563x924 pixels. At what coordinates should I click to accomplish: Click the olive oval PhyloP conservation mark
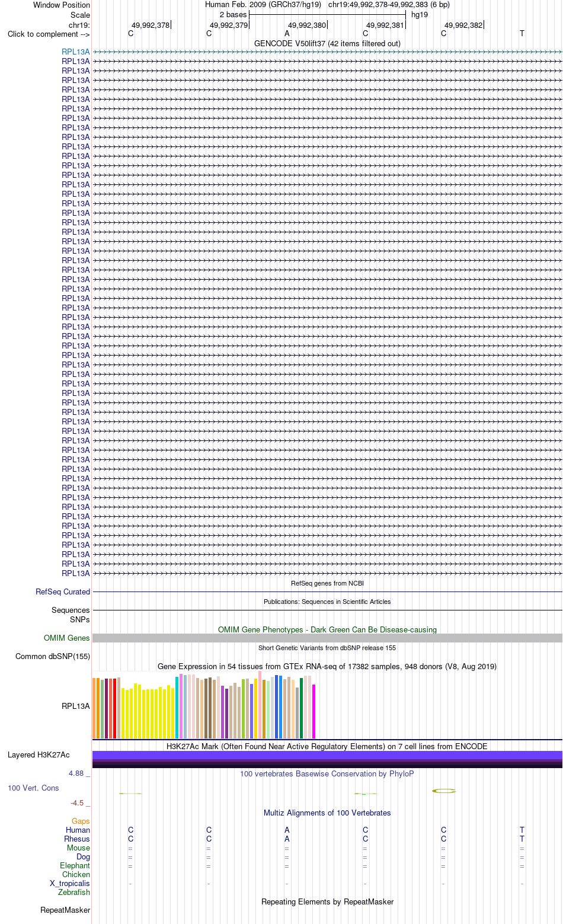[x=444, y=791]
